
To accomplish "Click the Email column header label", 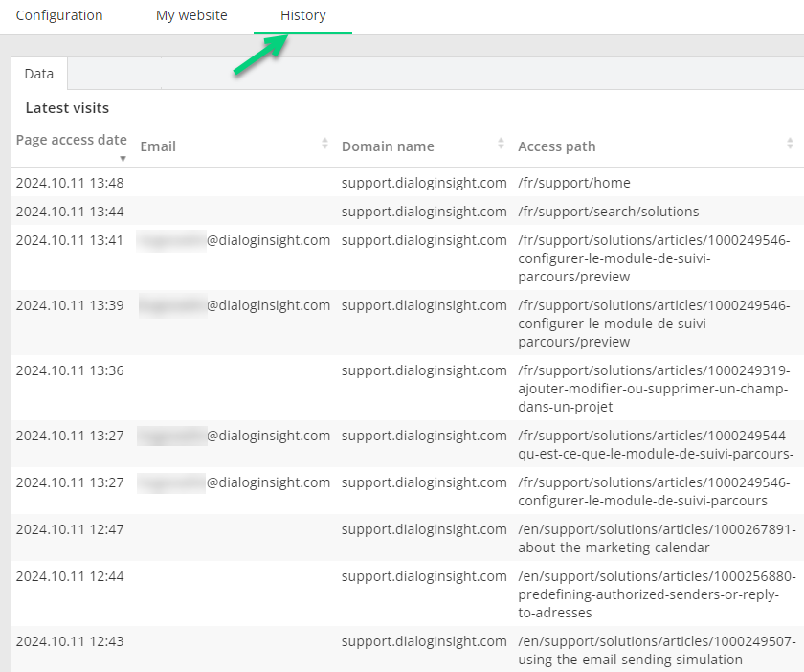I will tap(158, 146).
